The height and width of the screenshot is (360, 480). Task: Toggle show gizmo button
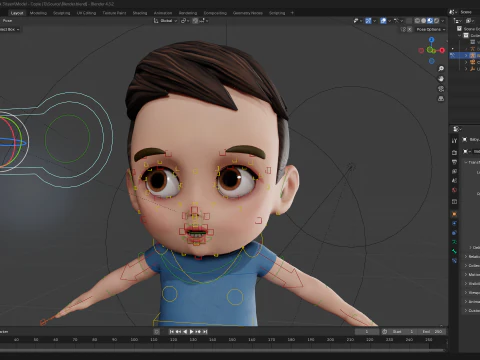368,21
